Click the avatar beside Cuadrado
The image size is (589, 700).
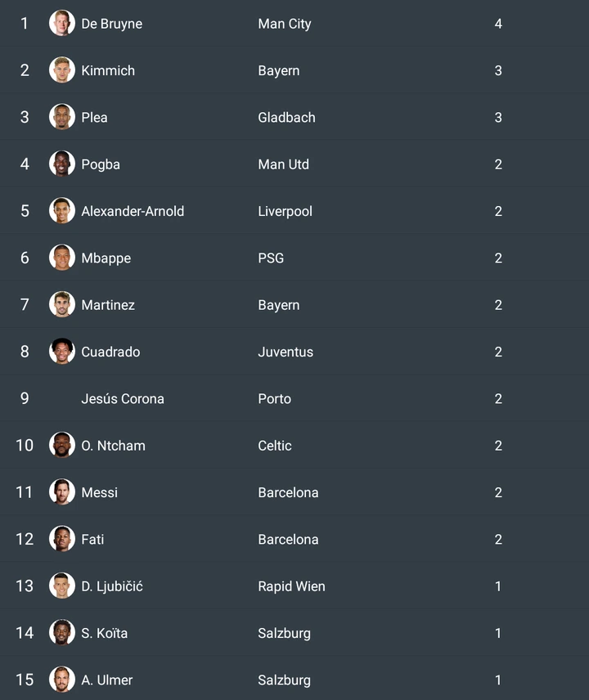pos(62,352)
